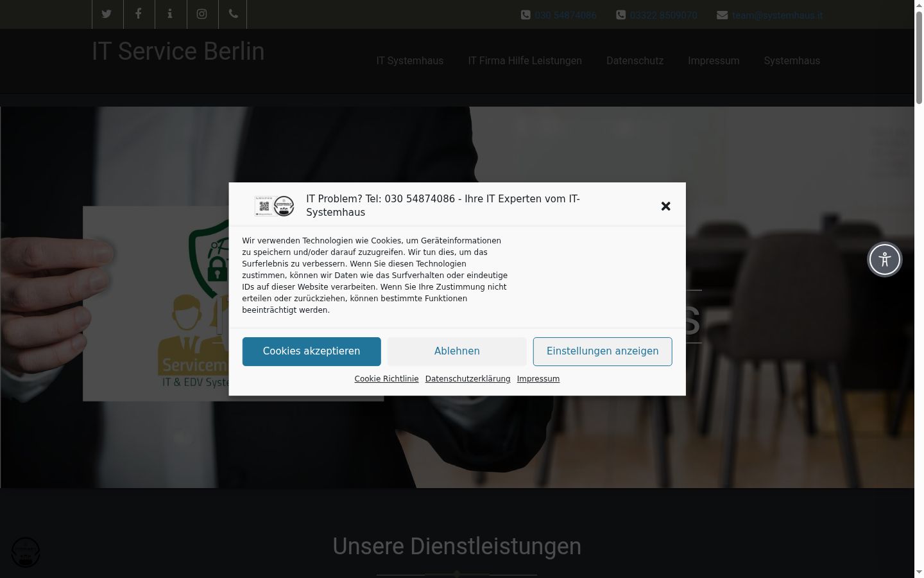924x578 pixels.
Task: Open the Datenschutzerklärung link in dialog
Action: point(468,379)
